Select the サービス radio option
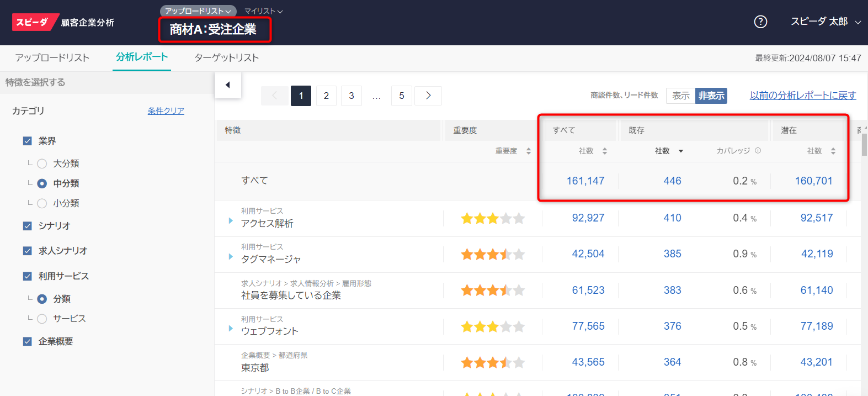Viewport: 868px width, 396px height. coord(42,319)
